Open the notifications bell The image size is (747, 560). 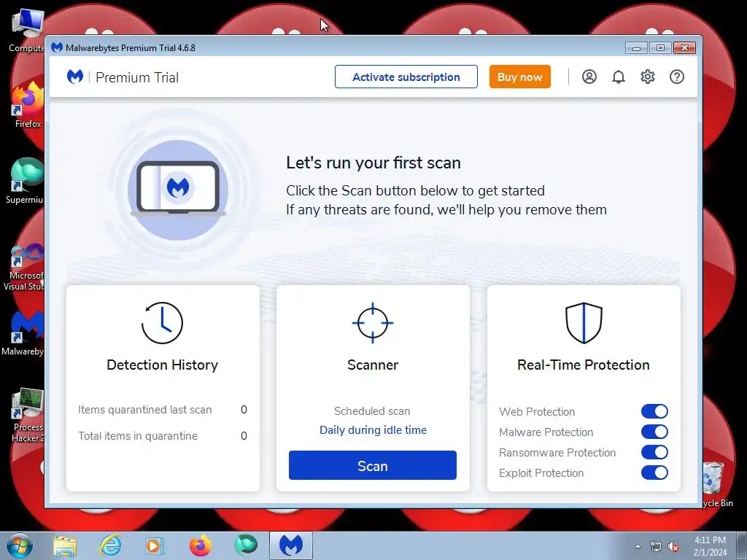point(619,77)
